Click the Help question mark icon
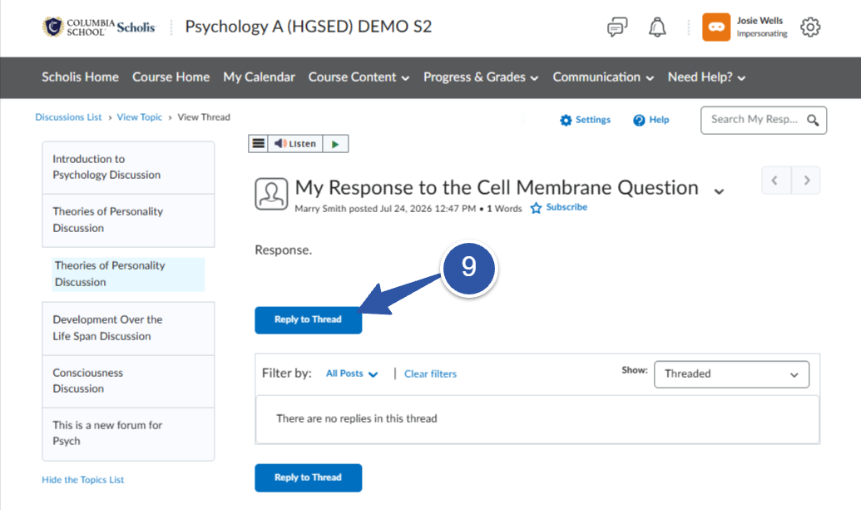The width and height of the screenshot is (861, 510). point(639,120)
